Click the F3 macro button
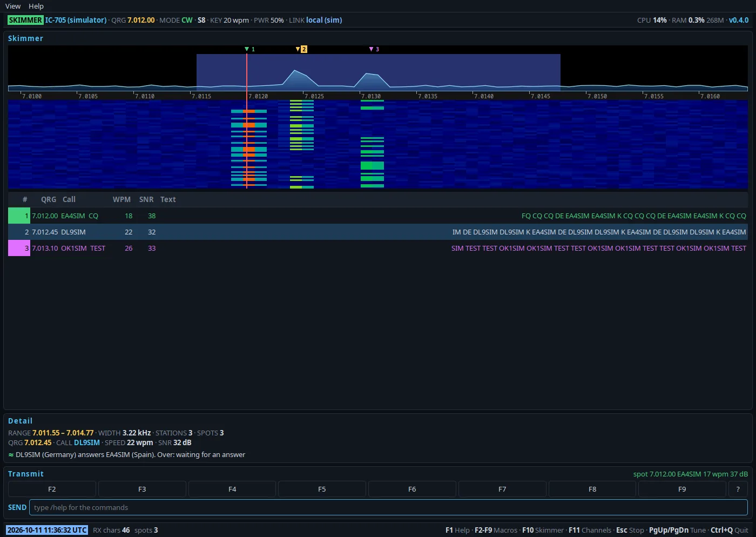The image size is (756, 537). [142, 489]
